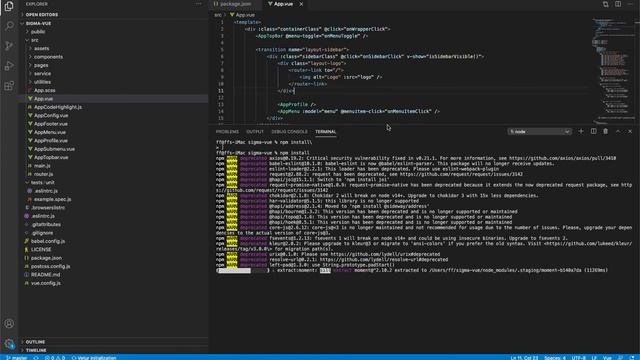Screen dimensions: 640x360
Task: Expand the utilities folder
Action: click(42, 82)
